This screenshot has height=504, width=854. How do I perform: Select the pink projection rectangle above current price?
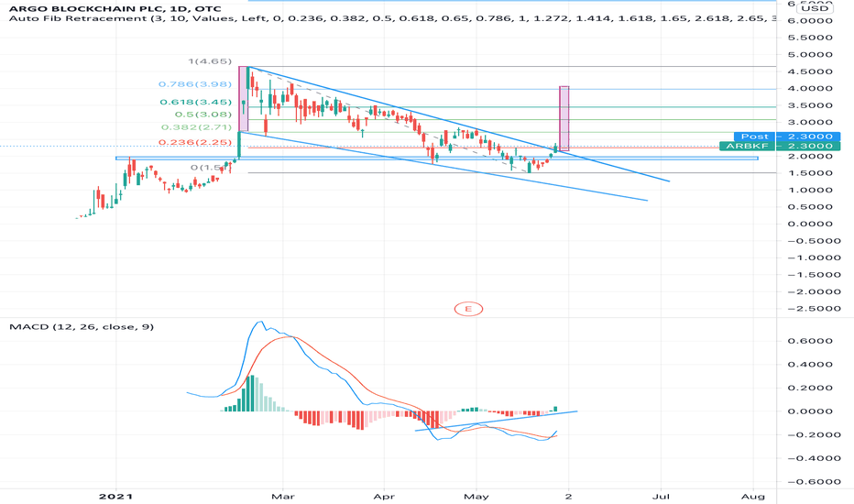tap(564, 118)
